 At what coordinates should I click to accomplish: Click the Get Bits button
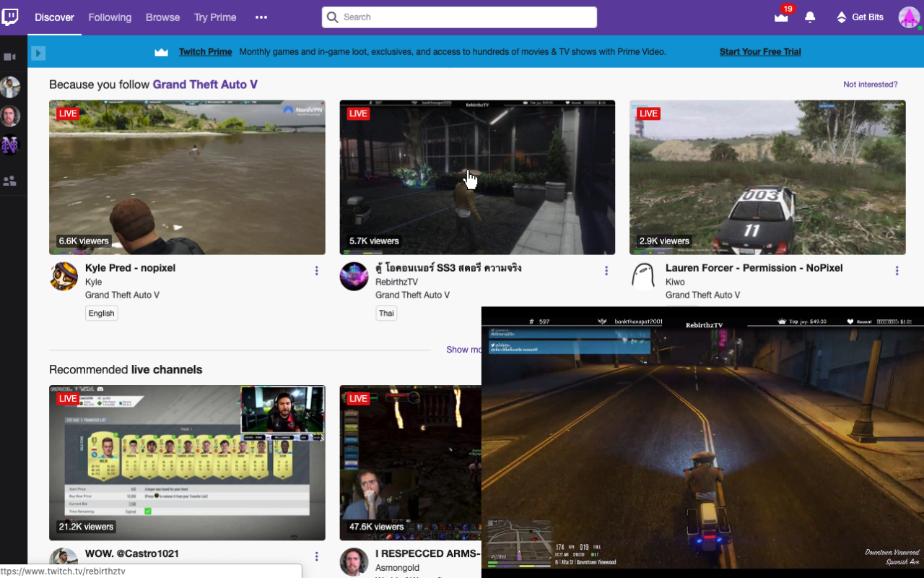(860, 17)
